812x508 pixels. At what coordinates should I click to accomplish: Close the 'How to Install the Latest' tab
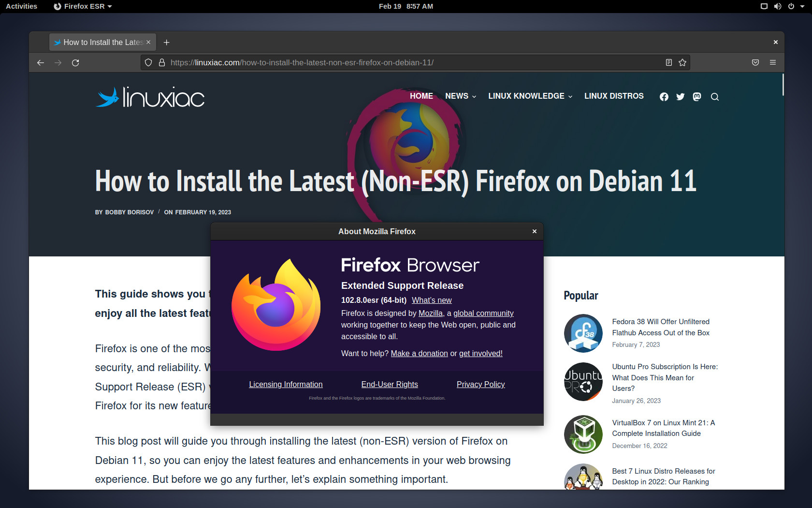[148, 42]
